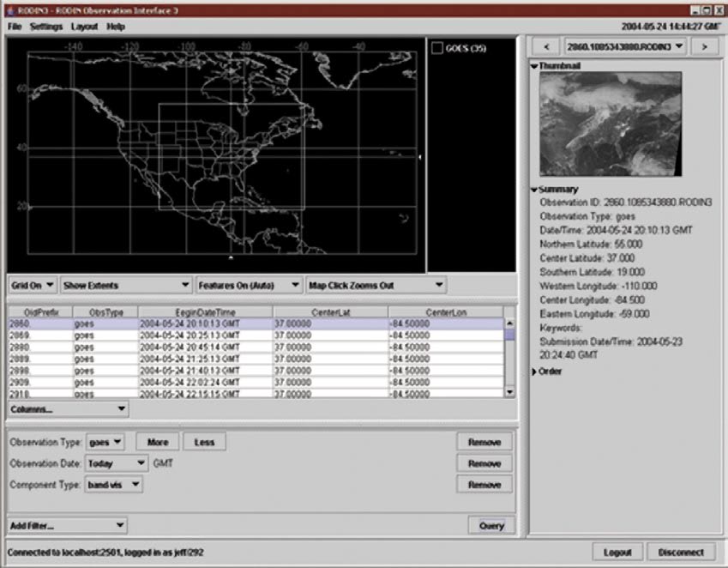Open the observation ID dropdown 2860.1085343880.RODIN3
The height and width of the screenshot is (568, 728).
pyautogui.click(x=625, y=47)
